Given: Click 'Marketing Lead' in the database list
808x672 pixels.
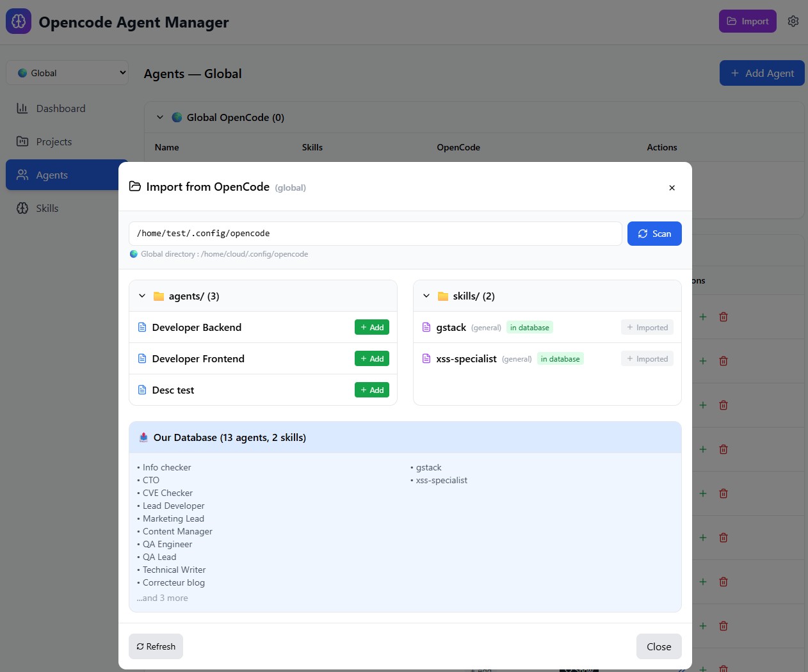Looking at the screenshot, I should pos(174,518).
